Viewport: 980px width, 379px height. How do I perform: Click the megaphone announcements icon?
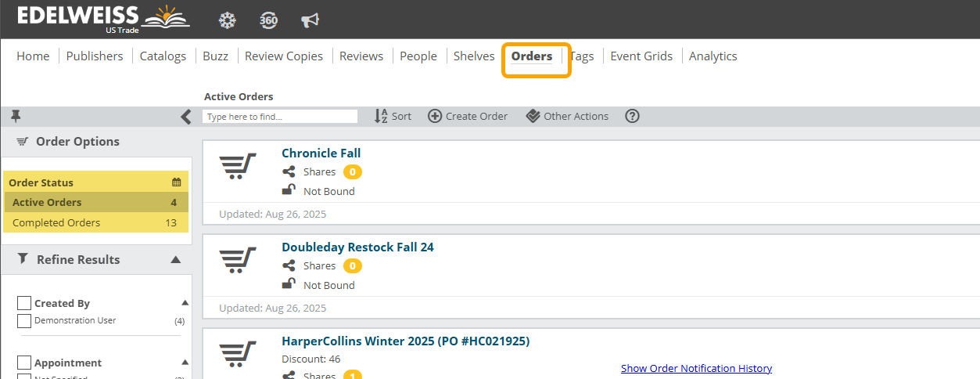pyautogui.click(x=310, y=20)
